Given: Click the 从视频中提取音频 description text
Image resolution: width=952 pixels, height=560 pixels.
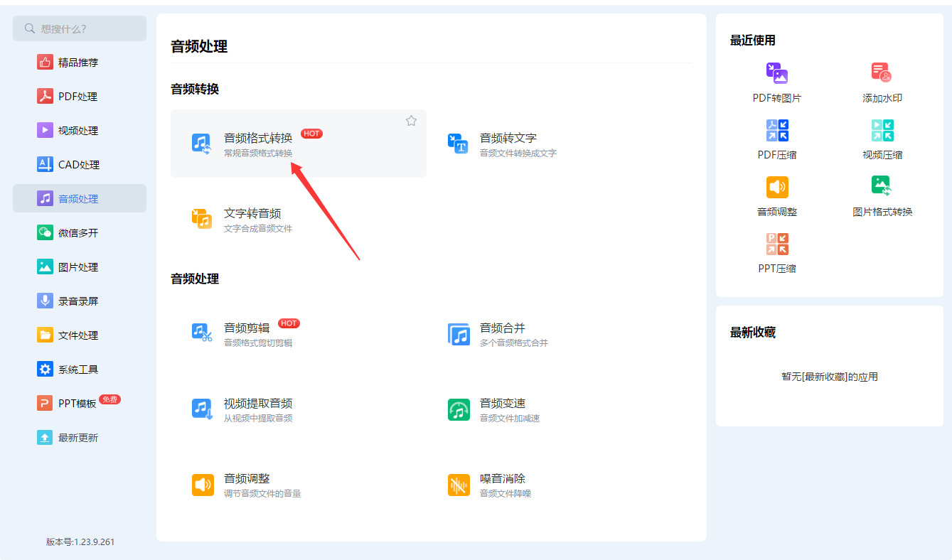Looking at the screenshot, I should click(258, 418).
